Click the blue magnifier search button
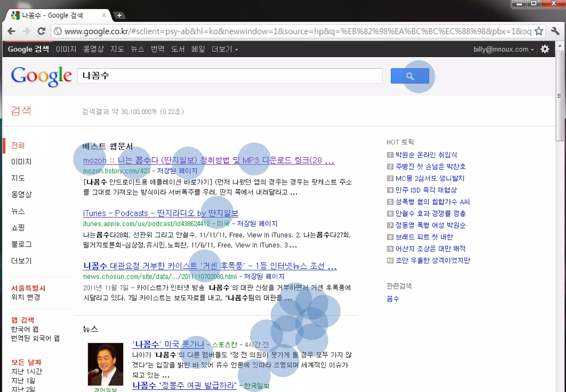This screenshot has height=392, width=566. click(410, 76)
